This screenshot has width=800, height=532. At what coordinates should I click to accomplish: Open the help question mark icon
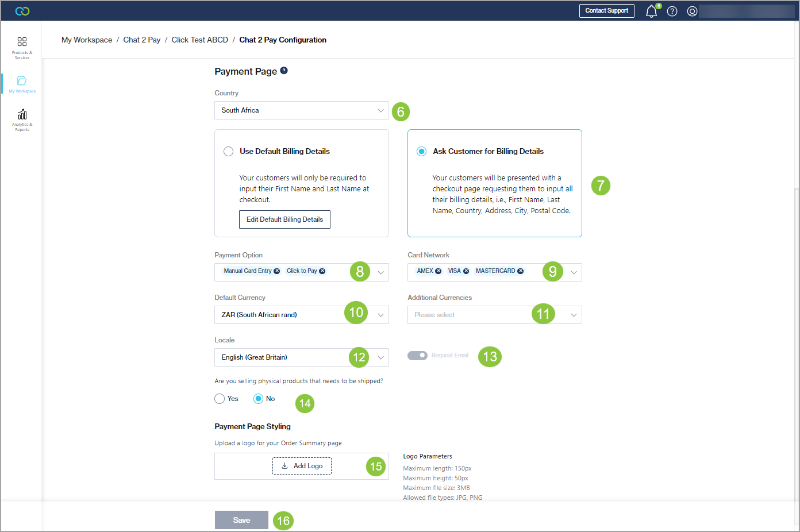pos(672,11)
